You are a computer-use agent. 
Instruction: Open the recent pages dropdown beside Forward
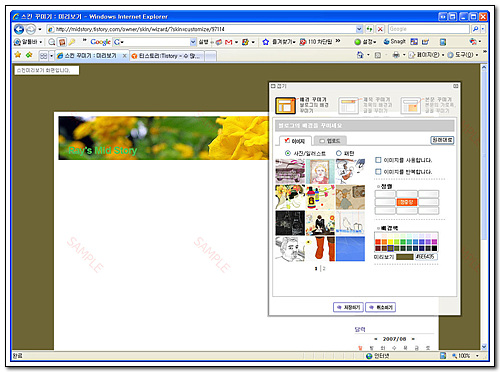[x=40, y=29]
